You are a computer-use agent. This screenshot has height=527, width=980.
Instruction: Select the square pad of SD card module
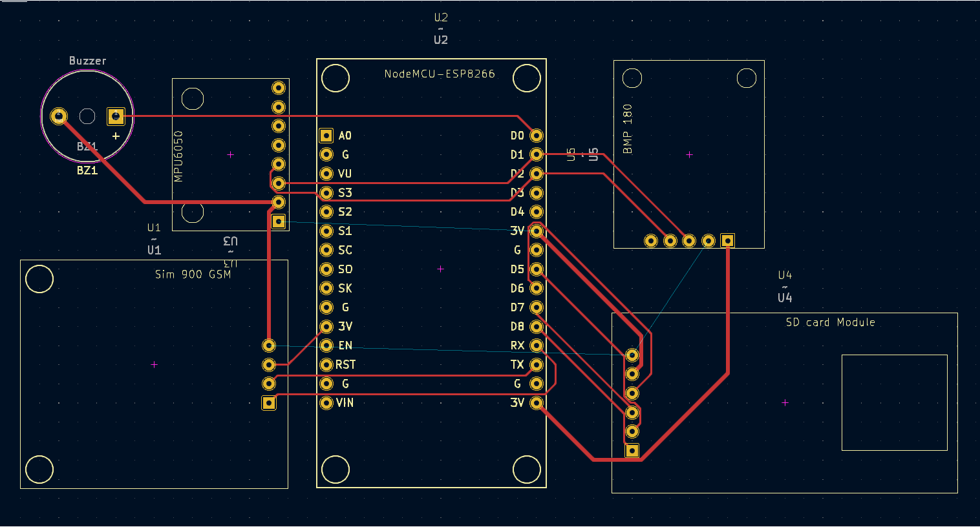click(x=632, y=451)
